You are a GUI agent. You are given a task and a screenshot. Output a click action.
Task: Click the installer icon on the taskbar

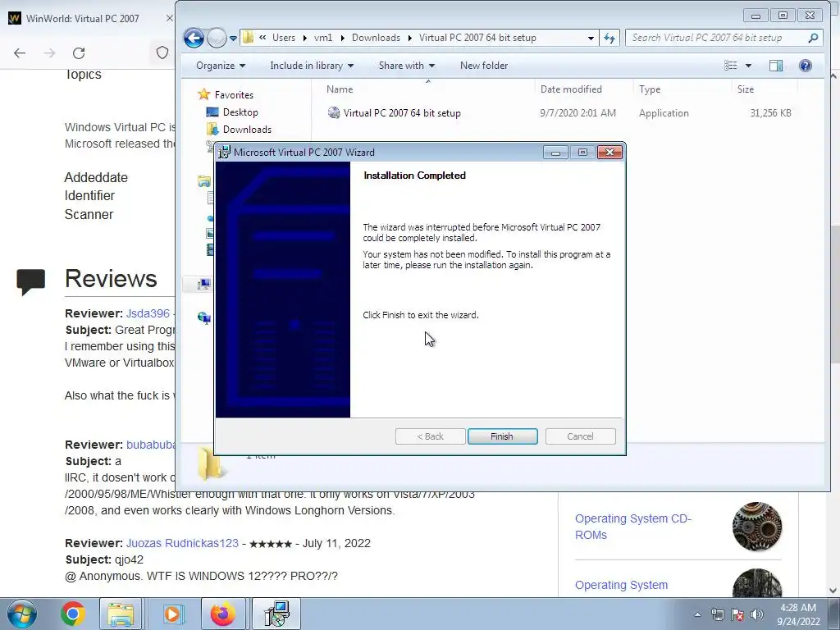click(276, 614)
